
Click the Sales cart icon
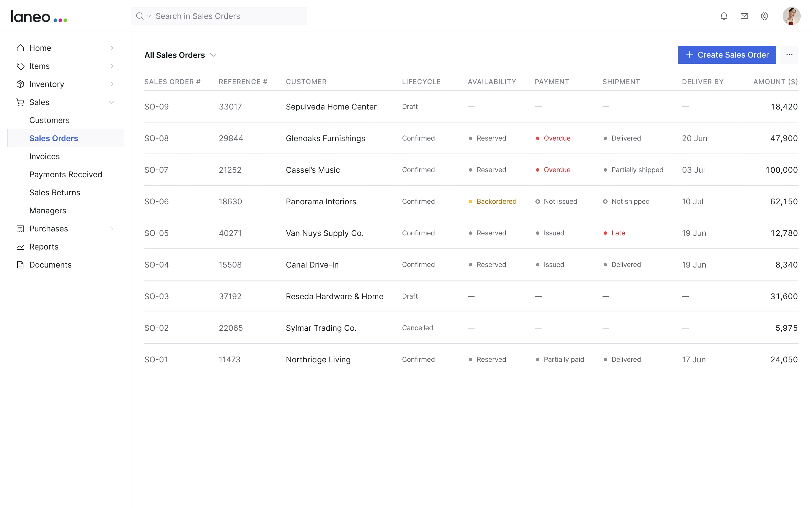tap(21, 102)
